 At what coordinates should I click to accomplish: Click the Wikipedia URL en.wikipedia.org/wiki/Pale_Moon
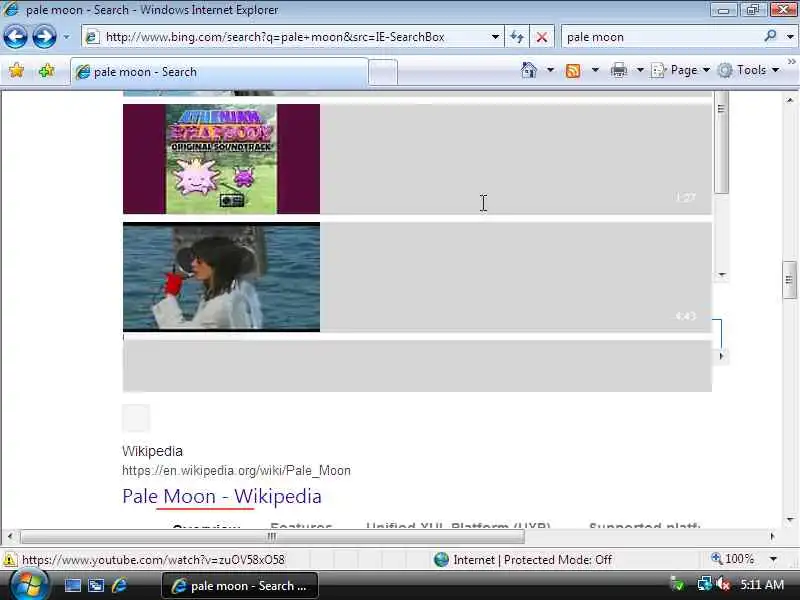click(x=236, y=470)
